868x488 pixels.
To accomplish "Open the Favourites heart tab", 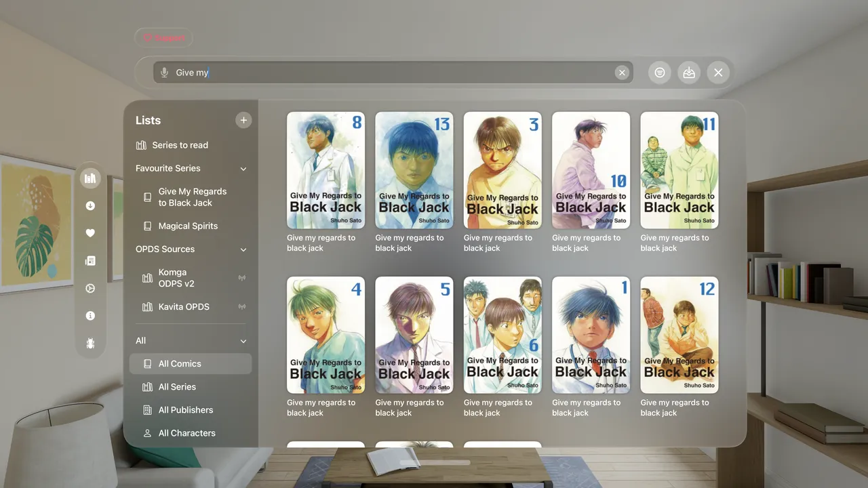I will [x=90, y=233].
